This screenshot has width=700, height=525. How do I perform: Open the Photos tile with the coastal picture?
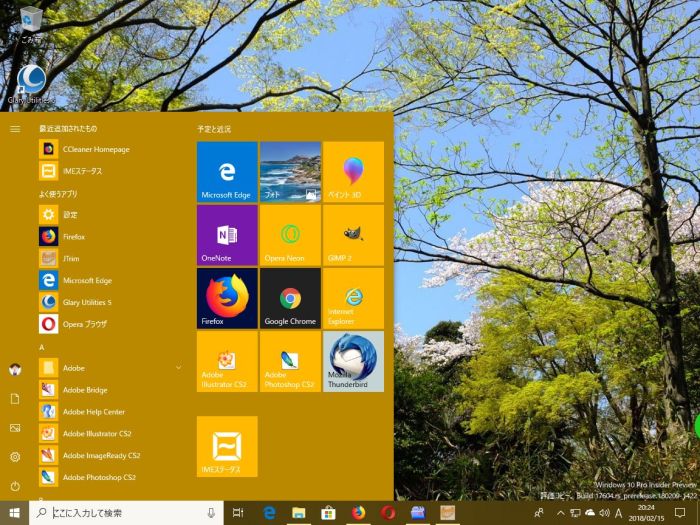[290, 172]
